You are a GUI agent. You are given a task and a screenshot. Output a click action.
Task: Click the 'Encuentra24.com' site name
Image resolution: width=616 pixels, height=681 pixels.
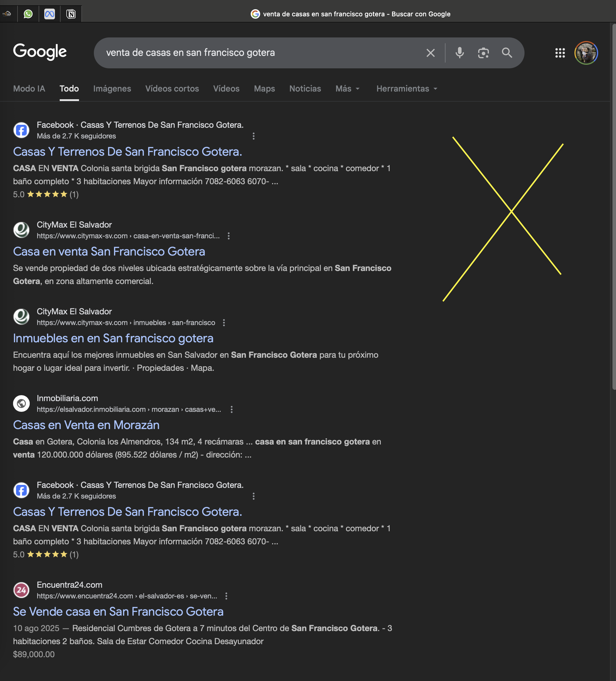[x=69, y=585]
